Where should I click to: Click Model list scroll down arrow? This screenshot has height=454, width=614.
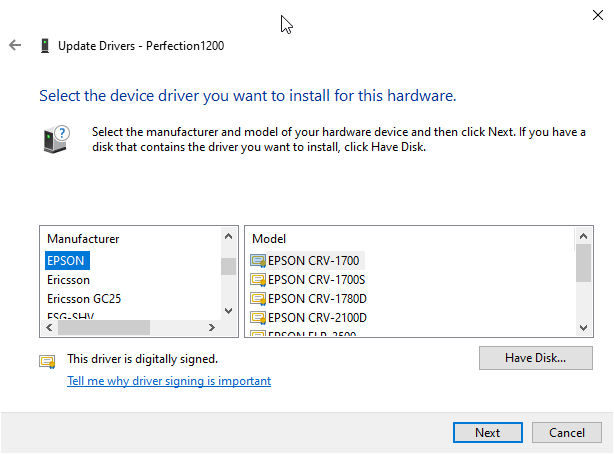583,327
